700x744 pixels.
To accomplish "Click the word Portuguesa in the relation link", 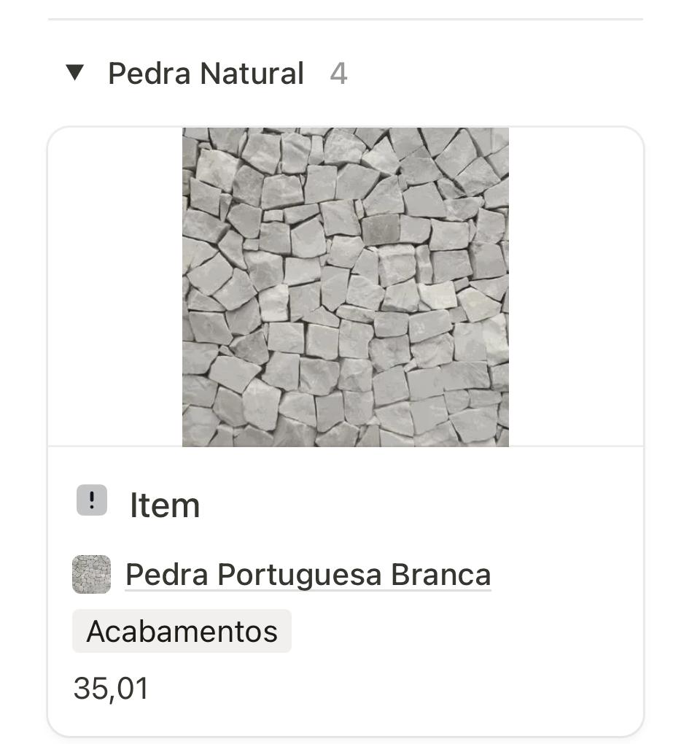I will click(299, 575).
